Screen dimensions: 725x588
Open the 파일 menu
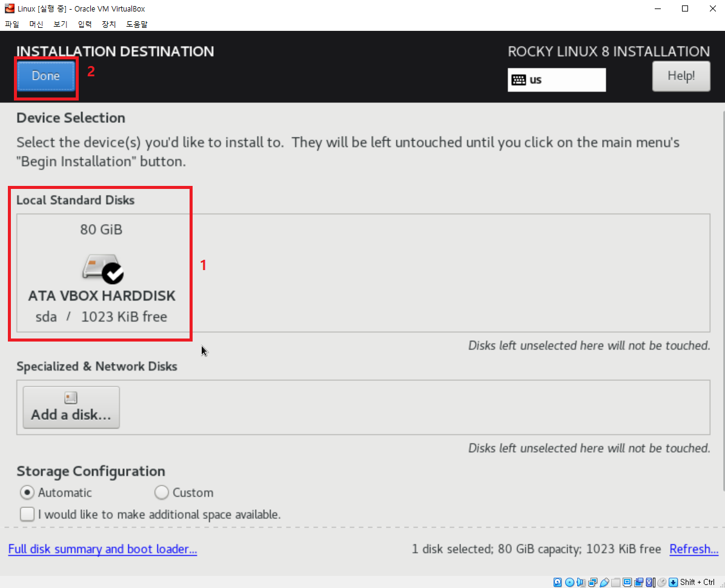point(12,24)
